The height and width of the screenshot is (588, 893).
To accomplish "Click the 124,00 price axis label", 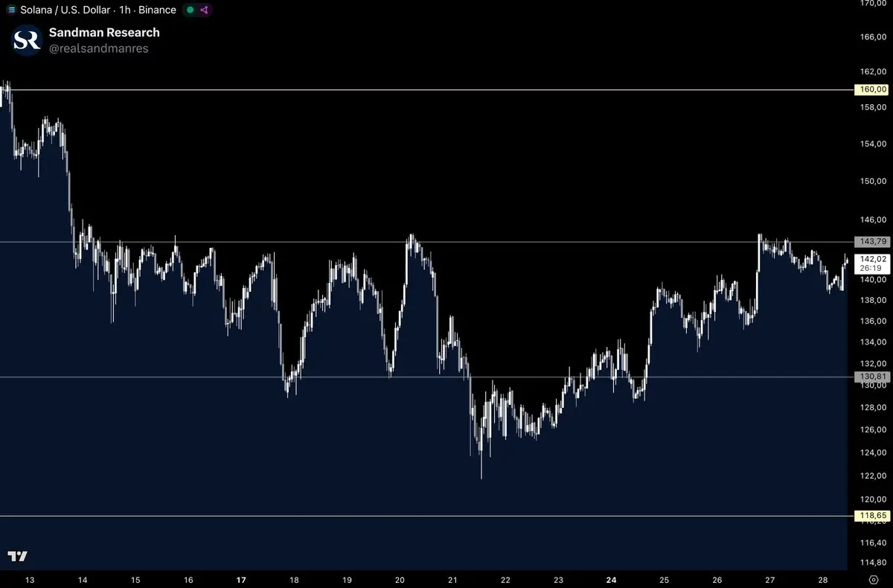I will pos(872,453).
